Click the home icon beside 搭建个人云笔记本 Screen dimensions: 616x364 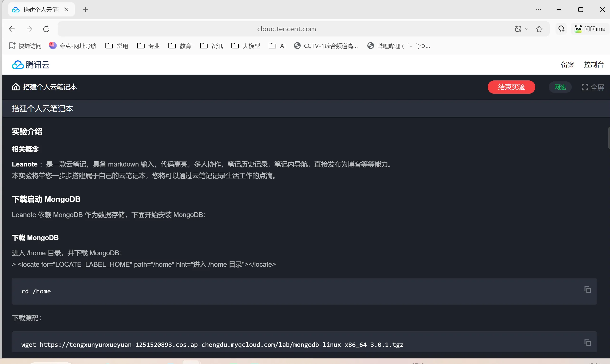click(16, 87)
